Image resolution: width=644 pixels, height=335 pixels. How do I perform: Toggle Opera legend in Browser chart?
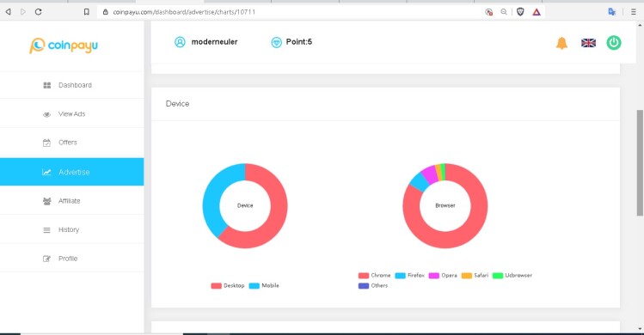pos(443,276)
